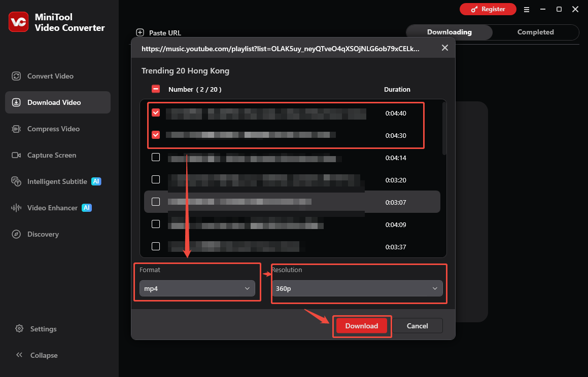
Task: Open the hamburger menu in title bar
Action: pos(527,9)
